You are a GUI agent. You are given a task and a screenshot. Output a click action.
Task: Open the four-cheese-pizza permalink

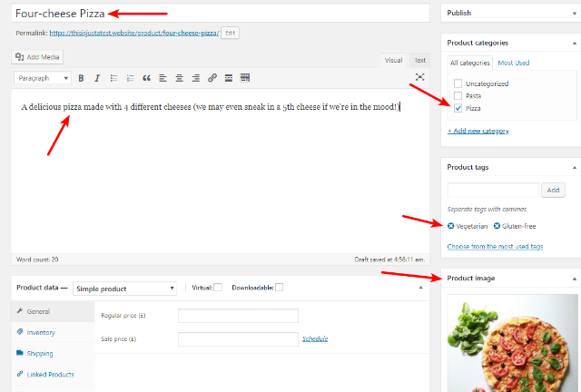click(x=134, y=33)
